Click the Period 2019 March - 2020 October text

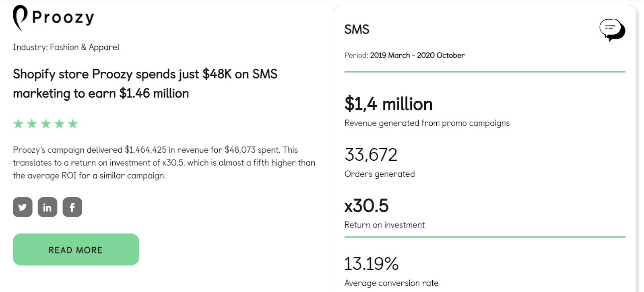pyautogui.click(x=405, y=55)
